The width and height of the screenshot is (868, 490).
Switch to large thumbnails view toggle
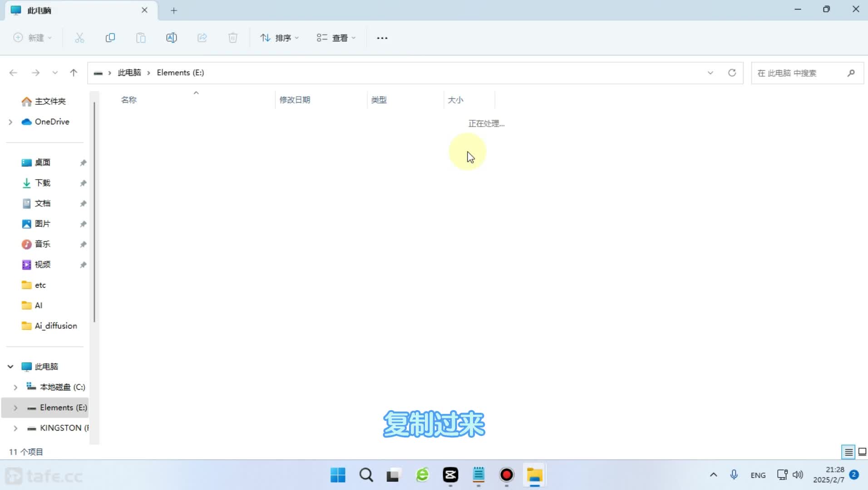coord(862,452)
